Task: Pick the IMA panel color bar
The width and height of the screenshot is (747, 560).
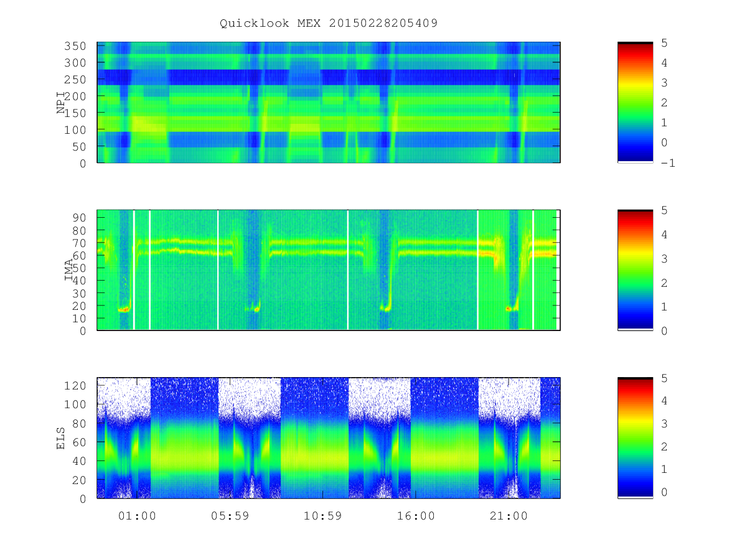Action: click(635, 270)
